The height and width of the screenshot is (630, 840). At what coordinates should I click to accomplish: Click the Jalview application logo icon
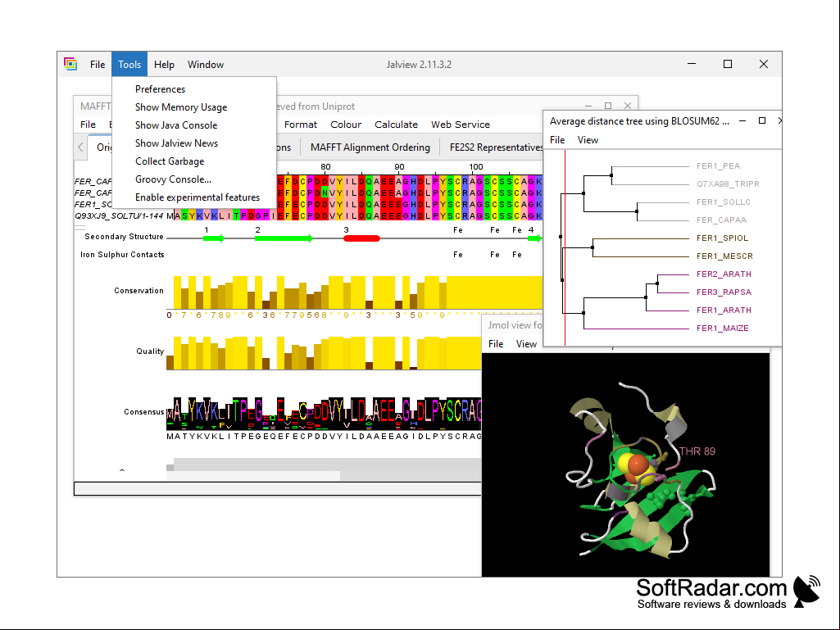coord(70,64)
